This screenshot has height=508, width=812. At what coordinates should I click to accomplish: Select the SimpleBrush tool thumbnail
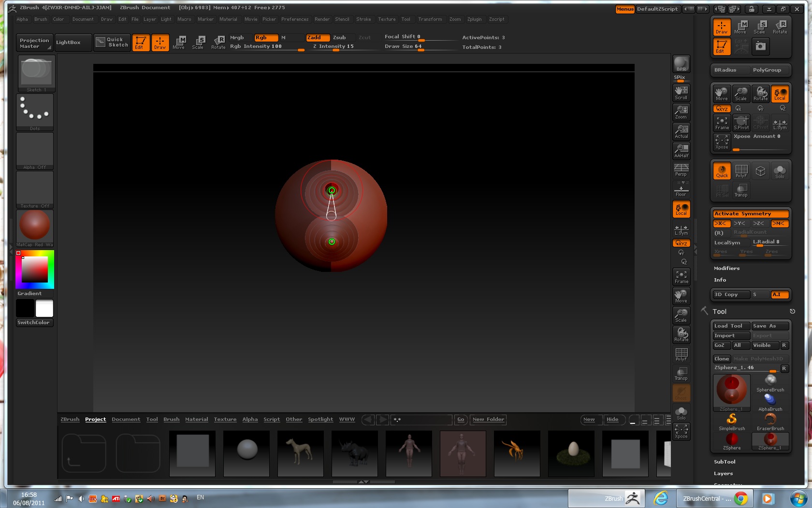732,422
